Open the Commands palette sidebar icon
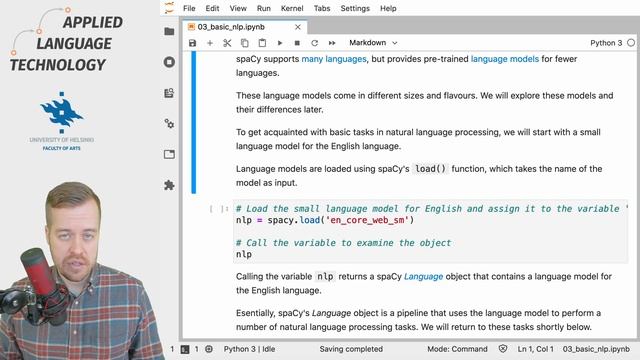 coord(169,93)
